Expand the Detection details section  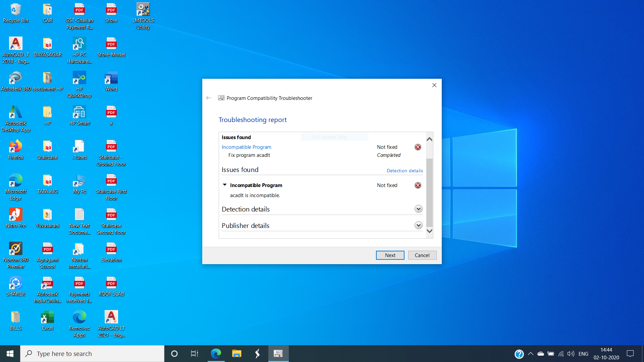tap(418, 209)
